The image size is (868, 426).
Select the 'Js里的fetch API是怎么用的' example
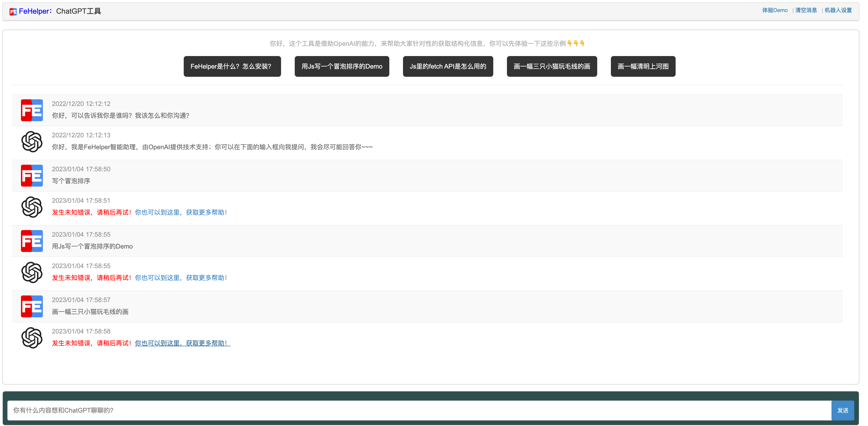coord(448,66)
